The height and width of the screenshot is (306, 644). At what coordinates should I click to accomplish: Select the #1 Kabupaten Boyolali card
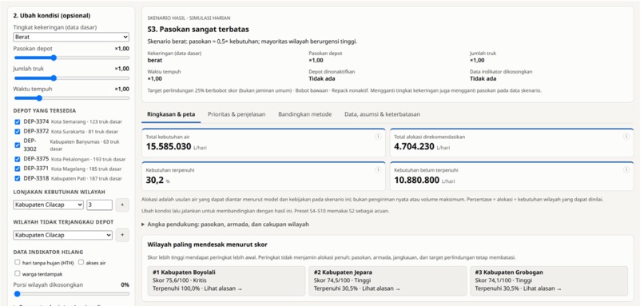(x=226, y=280)
